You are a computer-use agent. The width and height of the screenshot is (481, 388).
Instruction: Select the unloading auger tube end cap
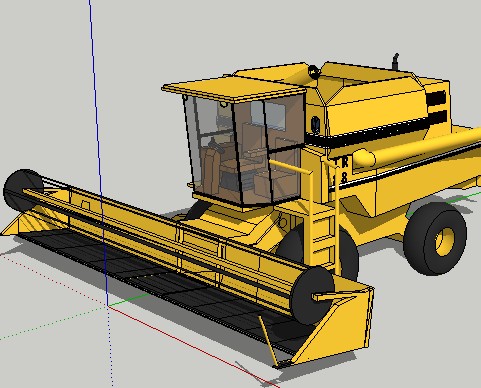pos(363,158)
